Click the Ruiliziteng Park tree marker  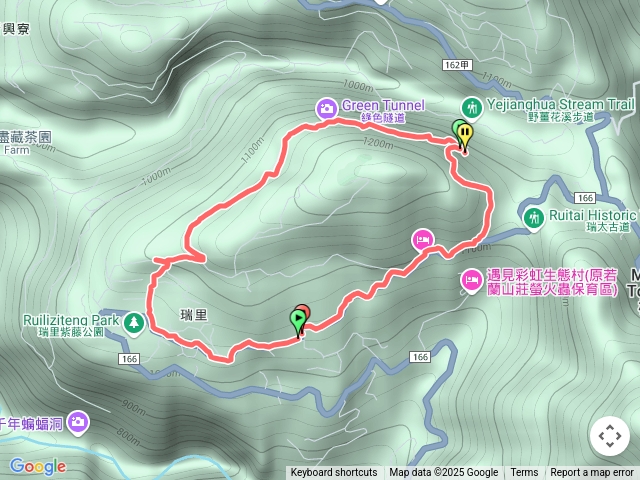coord(134,323)
